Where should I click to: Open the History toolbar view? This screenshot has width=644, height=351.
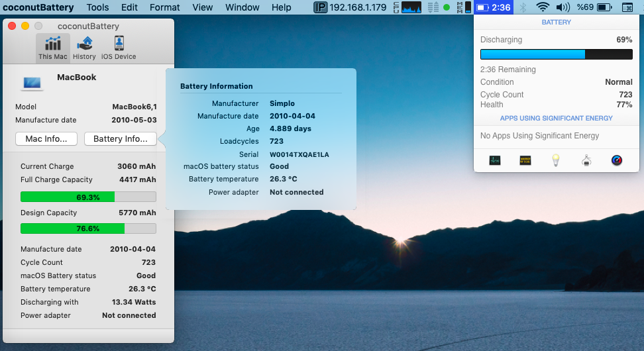84,48
